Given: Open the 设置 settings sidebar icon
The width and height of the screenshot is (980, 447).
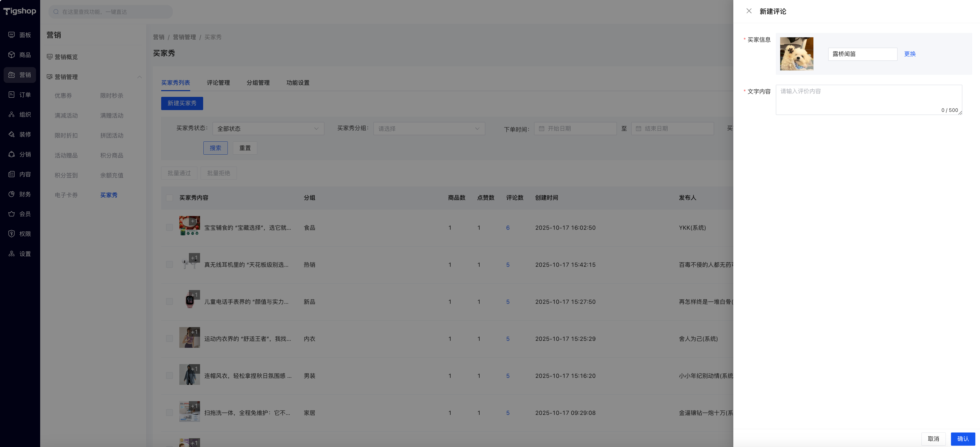Looking at the screenshot, I should click(x=12, y=254).
